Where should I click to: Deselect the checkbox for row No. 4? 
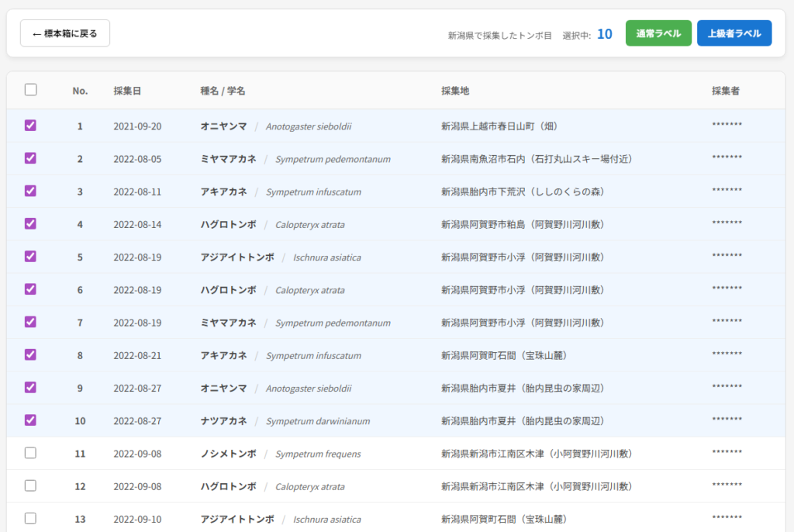[x=31, y=223]
